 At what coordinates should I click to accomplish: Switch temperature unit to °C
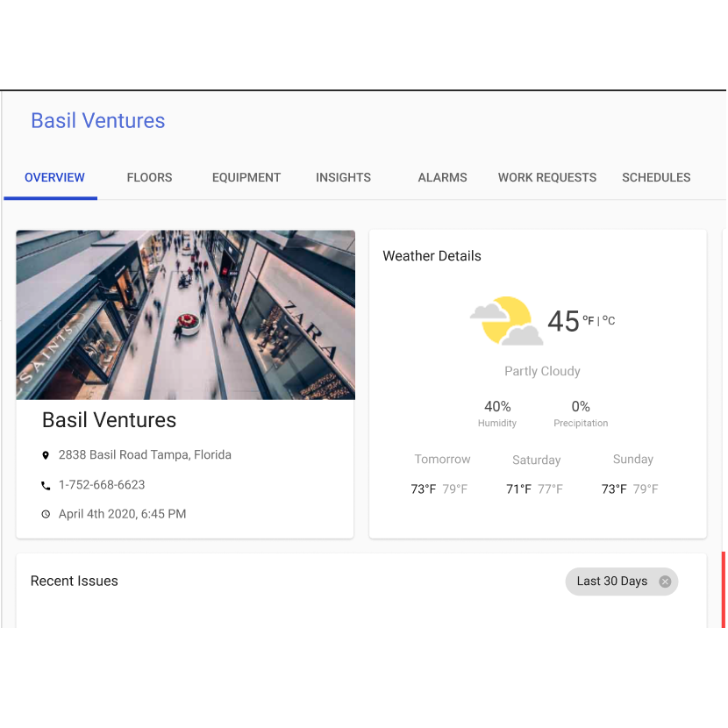click(609, 320)
